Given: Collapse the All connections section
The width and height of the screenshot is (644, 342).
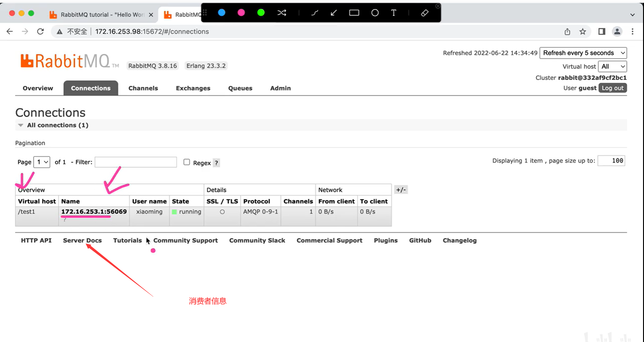Looking at the screenshot, I should click(21, 125).
